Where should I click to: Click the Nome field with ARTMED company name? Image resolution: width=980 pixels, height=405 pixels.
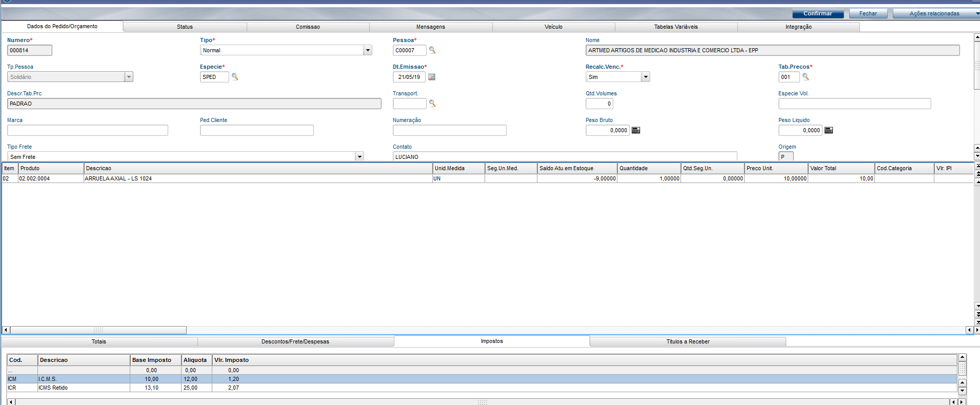[x=772, y=50]
